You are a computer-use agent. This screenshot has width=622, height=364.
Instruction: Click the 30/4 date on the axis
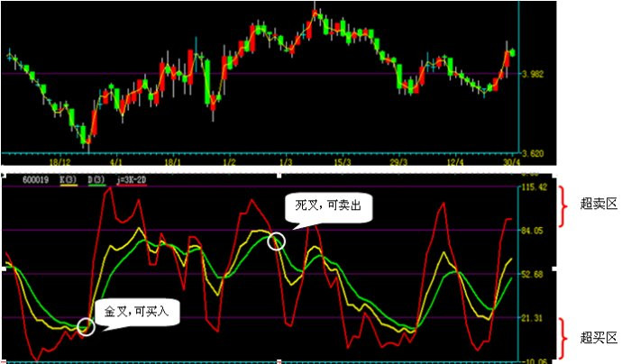[x=511, y=162]
